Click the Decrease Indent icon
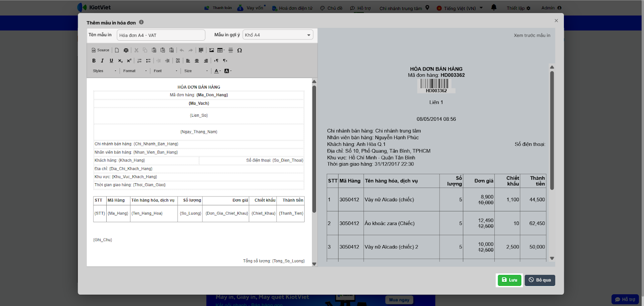The width and height of the screenshot is (644, 306). 159,61
